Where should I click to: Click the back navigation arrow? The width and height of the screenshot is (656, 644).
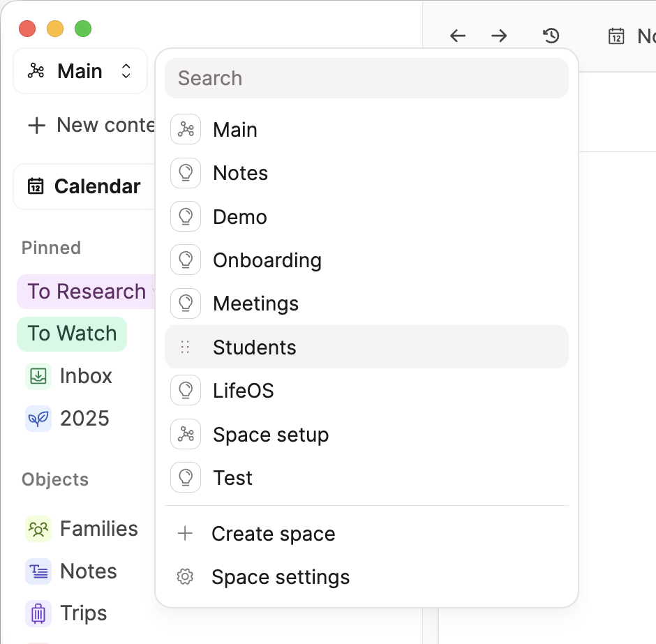point(457,36)
